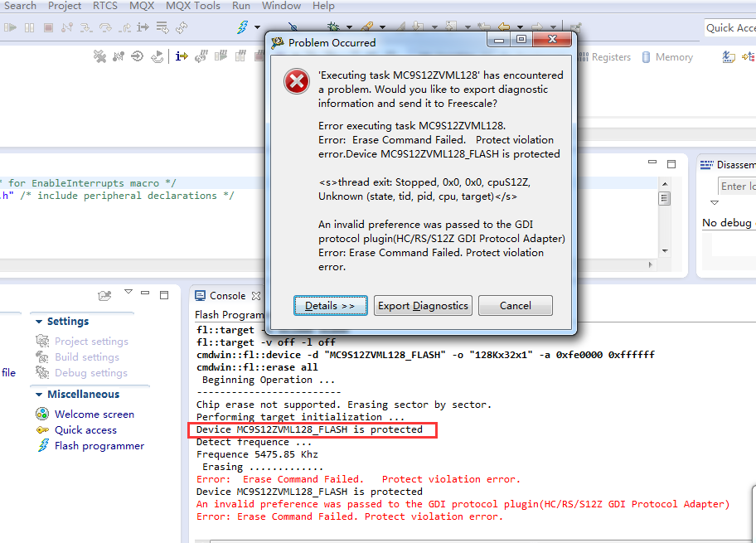This screenshot has width=756, height=543.
Task: Open Project settings link
Action: [x=91, y=342]
